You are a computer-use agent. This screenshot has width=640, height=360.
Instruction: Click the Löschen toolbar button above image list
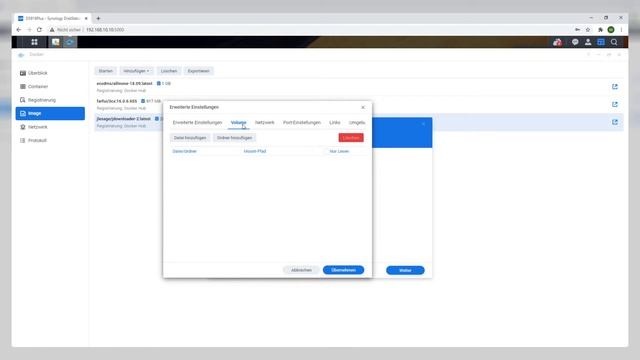pyautogui.click(x=169, y=71)
